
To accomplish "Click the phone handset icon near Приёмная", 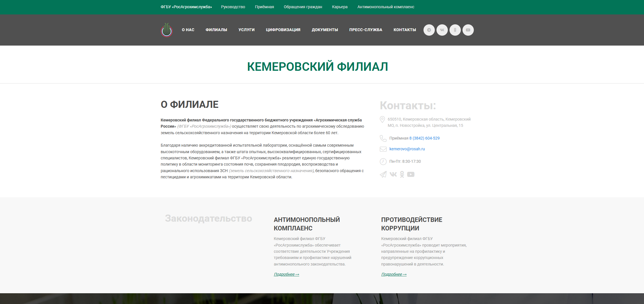I will 383,138.
